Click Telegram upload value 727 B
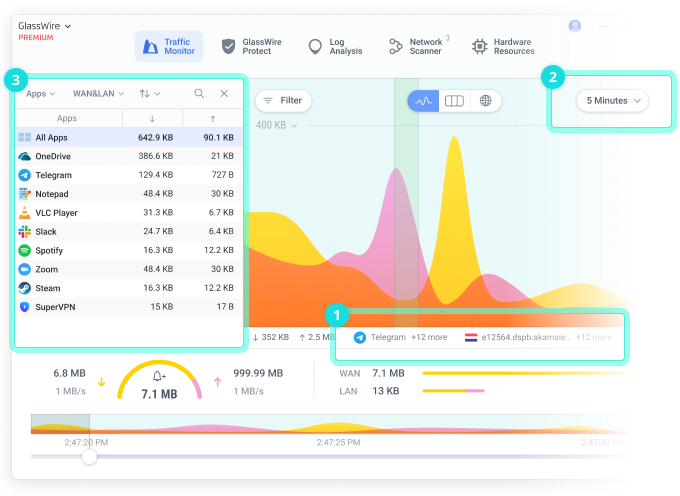The image size is (680, 496). (222, 175)
